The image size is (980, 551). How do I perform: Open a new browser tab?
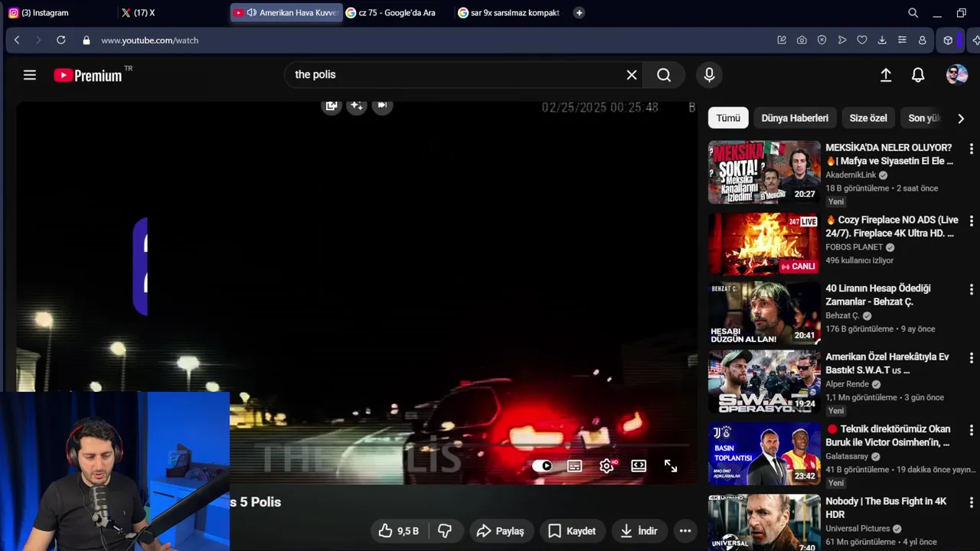pyautogui.click(x=579, y=13)
